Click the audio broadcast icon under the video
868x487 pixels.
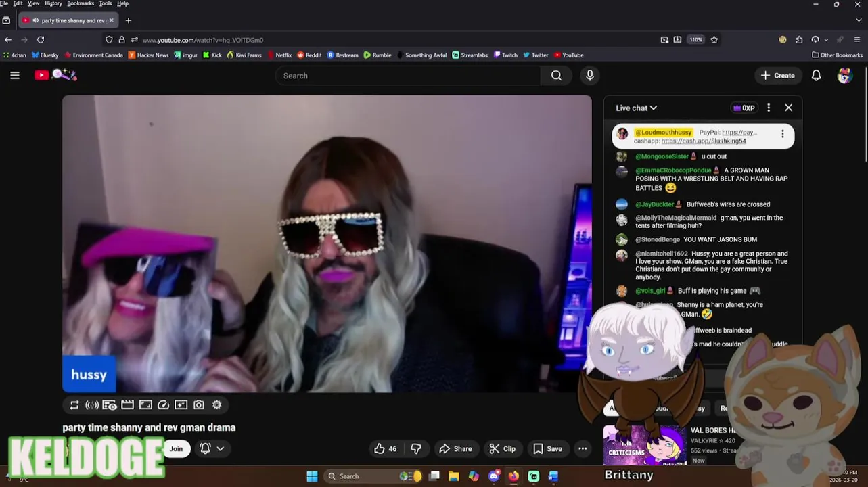(92, 405)
